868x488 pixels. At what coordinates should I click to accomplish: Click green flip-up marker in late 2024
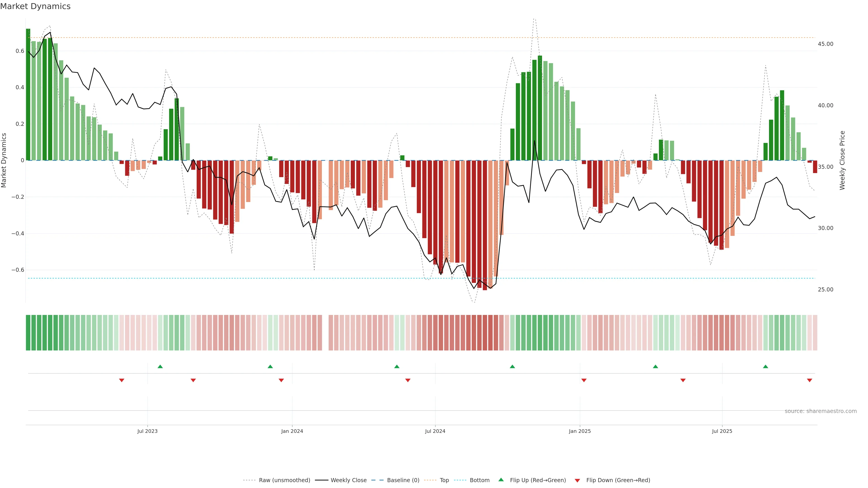click(x=512, y=366)
